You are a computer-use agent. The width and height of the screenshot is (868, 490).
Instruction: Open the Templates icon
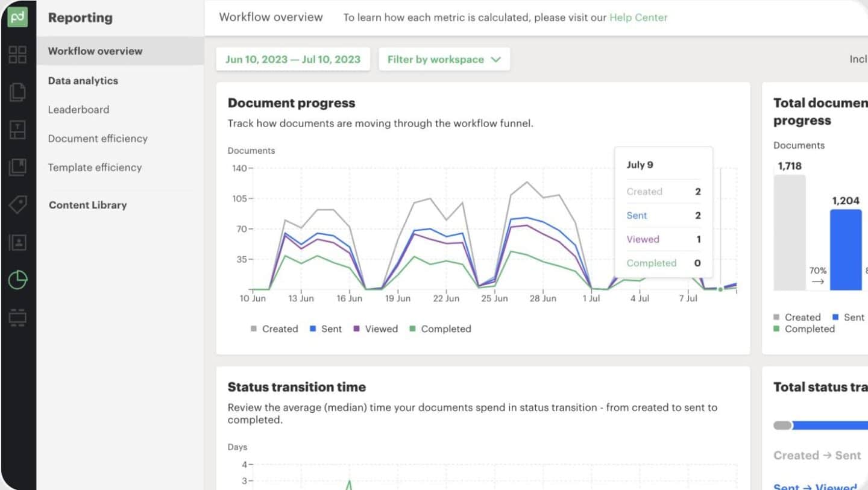18,129
